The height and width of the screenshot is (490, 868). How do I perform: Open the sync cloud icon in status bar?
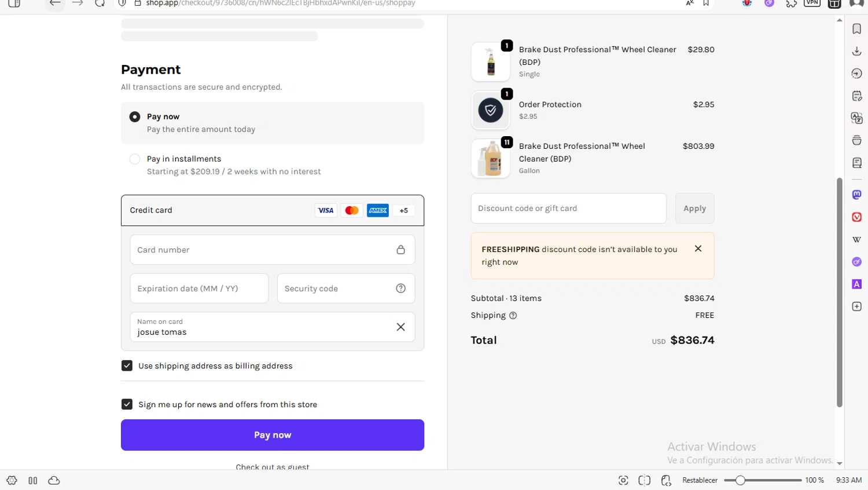point(54,480)
